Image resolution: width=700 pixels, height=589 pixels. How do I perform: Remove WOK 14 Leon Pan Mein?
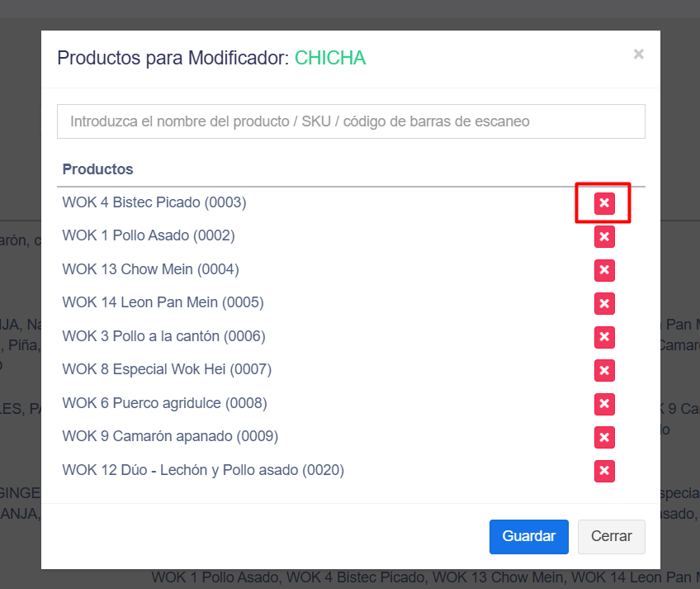pos(604,303)
